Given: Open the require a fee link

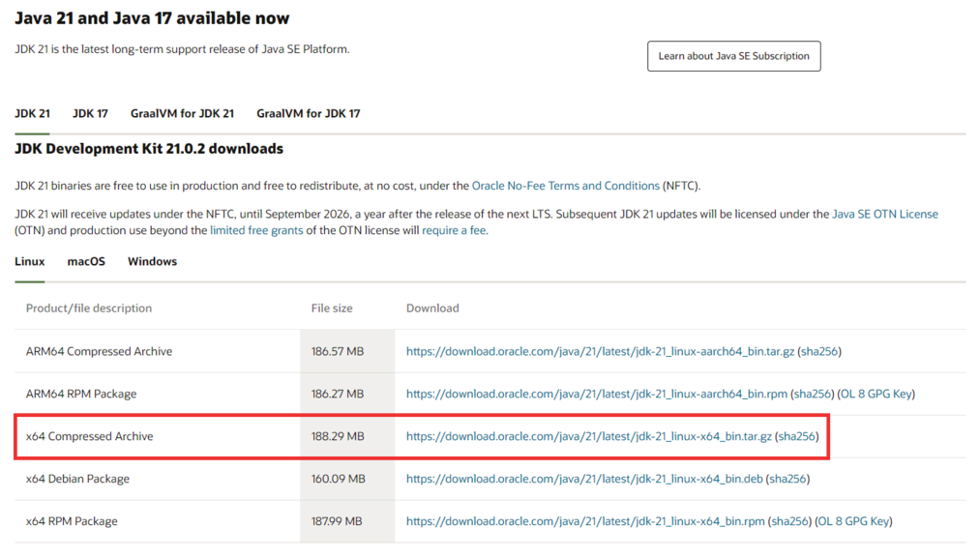Looking at the screenshot, I should [453, 230].
